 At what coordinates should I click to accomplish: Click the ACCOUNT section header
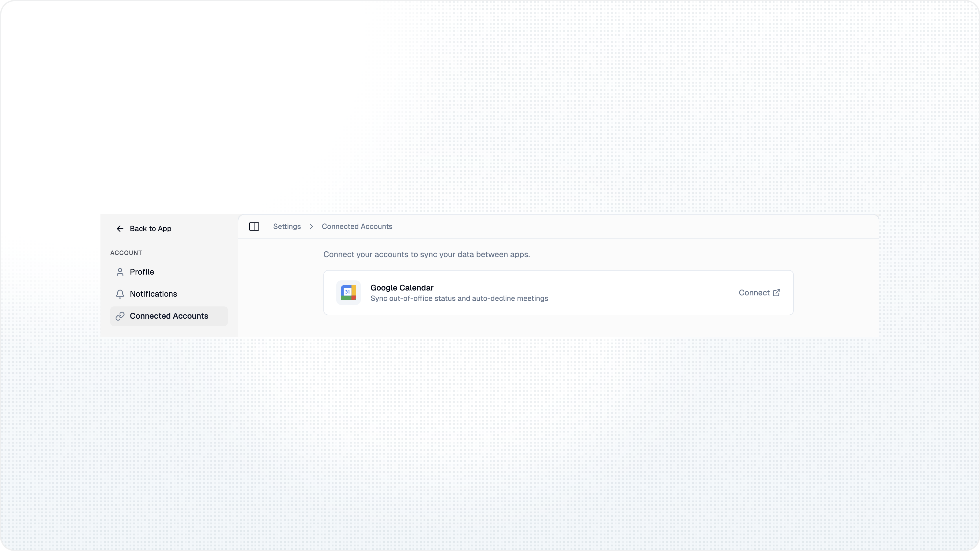pos(126,253)
